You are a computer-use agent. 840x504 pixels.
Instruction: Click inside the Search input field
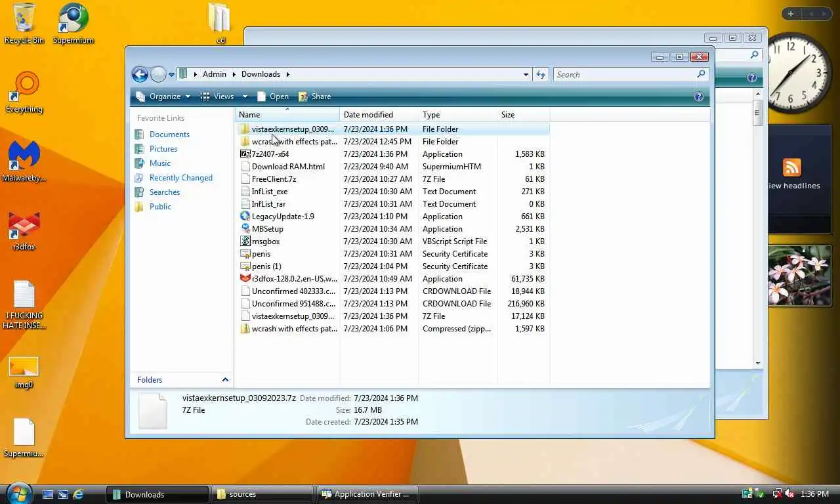(623, 75)
